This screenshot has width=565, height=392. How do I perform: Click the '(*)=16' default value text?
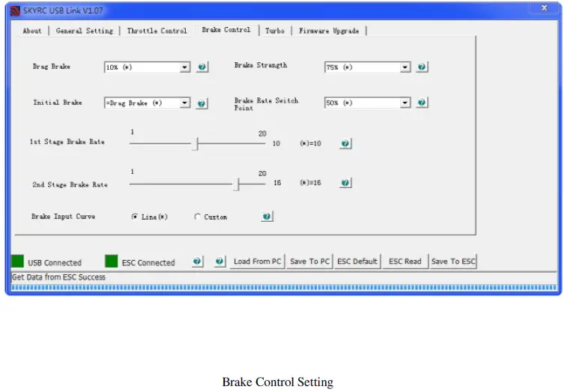(x=311, y=183)
